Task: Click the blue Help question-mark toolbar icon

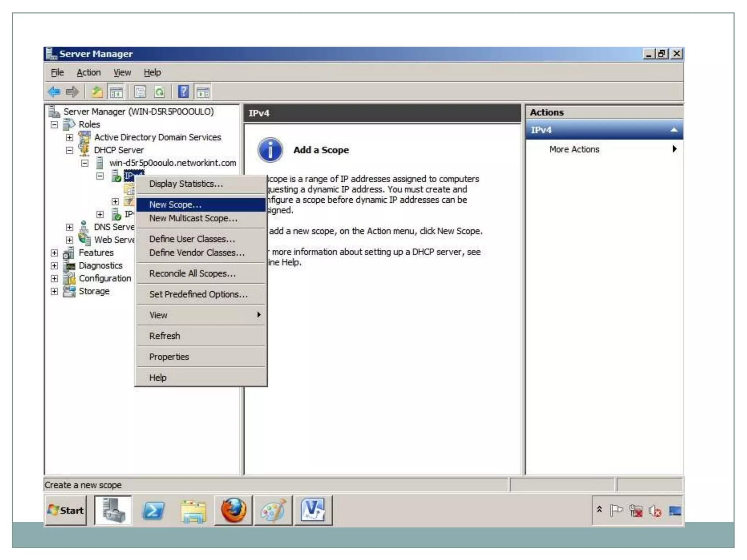Action: click(183, 92)
